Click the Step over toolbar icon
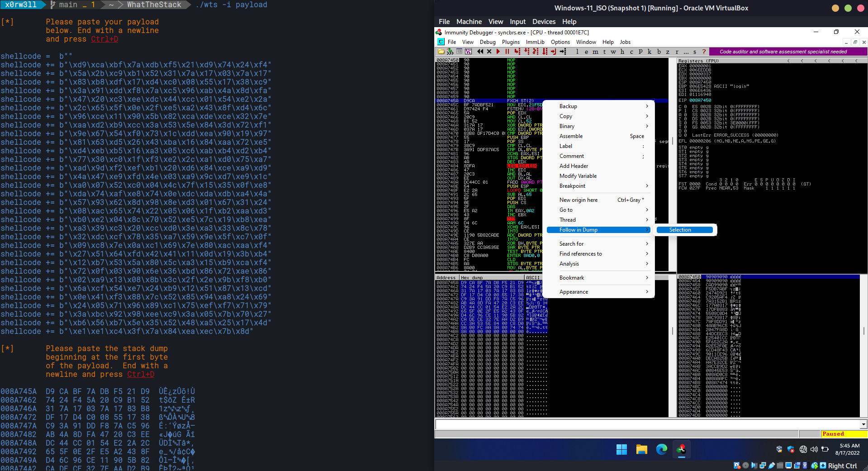Screen dimensions: 868x471 (526, 52)
